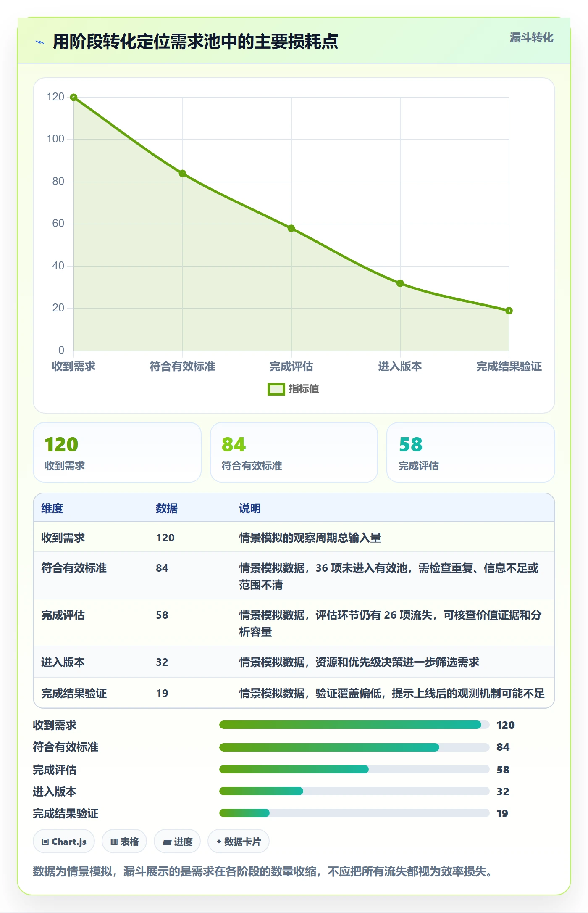This screenshot has height=913, width=588.
Task: Click the 说明 column header
Action: pyautogui.click(x=250, y=508)
